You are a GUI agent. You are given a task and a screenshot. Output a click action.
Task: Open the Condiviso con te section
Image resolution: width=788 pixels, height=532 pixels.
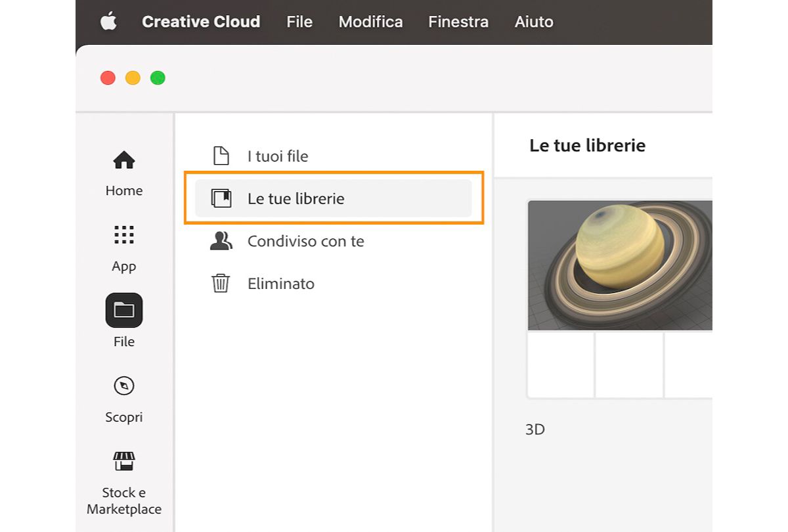coord(306,241)
